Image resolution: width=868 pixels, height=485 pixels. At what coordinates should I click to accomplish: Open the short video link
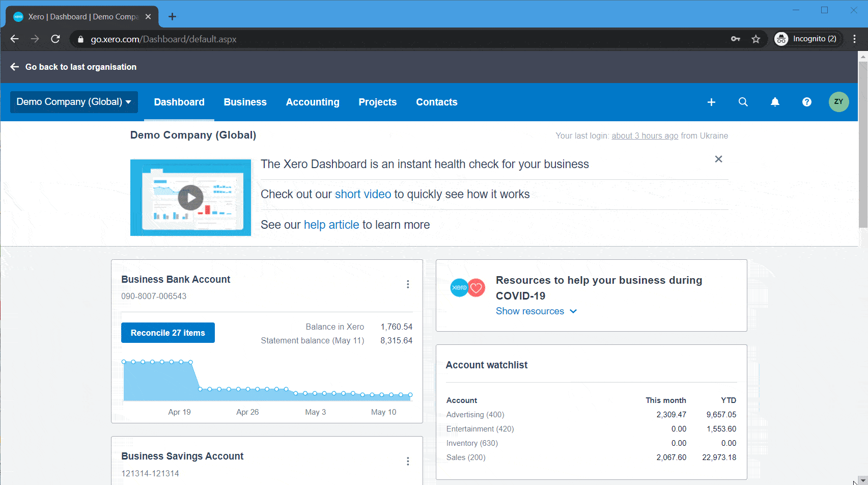[362, 194]
